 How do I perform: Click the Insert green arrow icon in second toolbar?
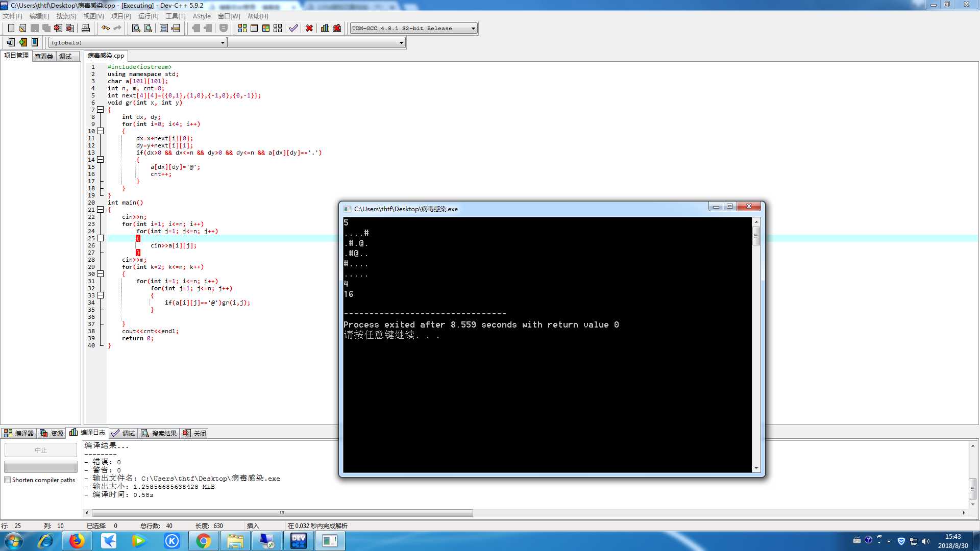point(23,42)
